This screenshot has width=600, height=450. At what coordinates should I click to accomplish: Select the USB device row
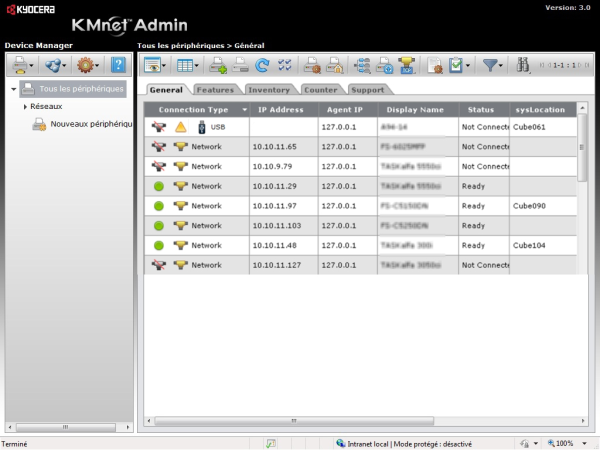click(x=360, y=127)
